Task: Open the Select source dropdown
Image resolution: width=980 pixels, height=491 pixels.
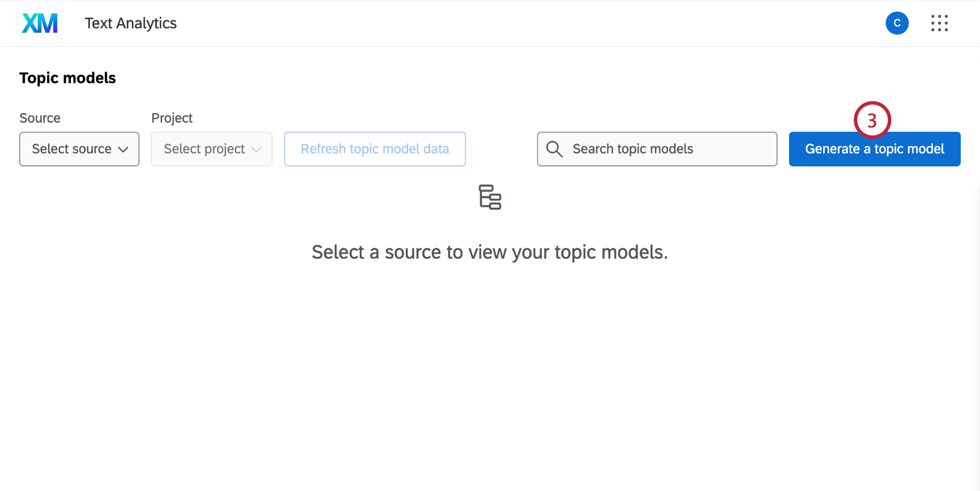Action: [72, 149]
